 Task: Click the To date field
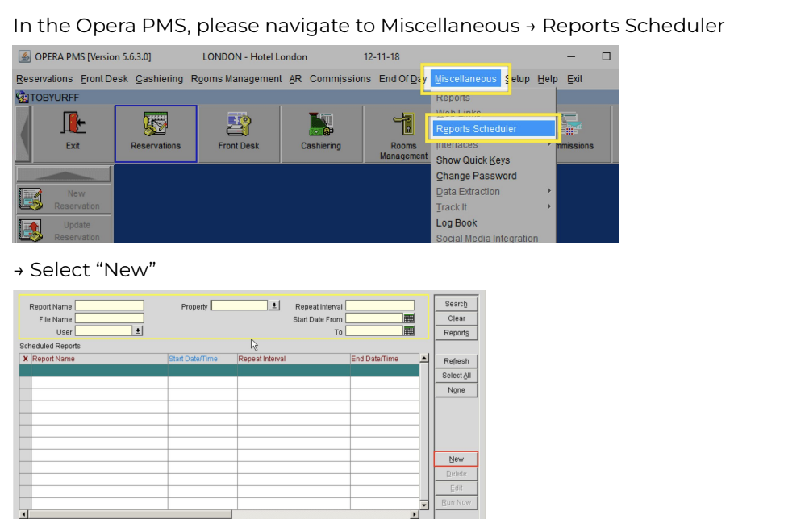(x=374, y=331)
